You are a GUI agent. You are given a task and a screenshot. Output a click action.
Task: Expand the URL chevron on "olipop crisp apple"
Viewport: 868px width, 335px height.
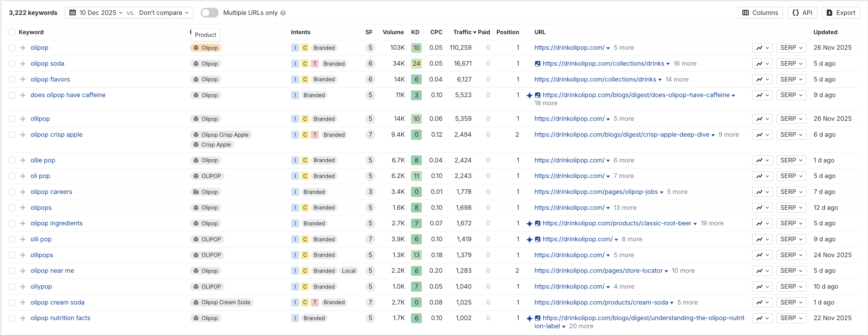point(713,135)
